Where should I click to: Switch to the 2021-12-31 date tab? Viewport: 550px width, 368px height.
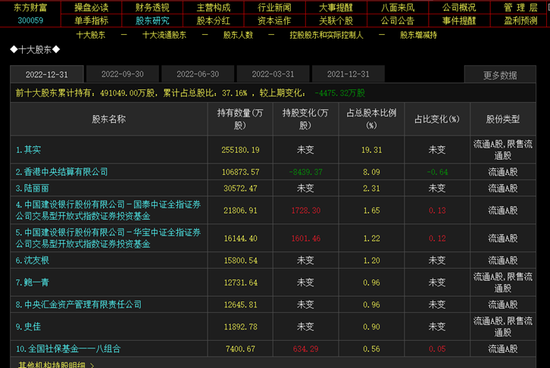pyautogui.click(x=348, y=74)
